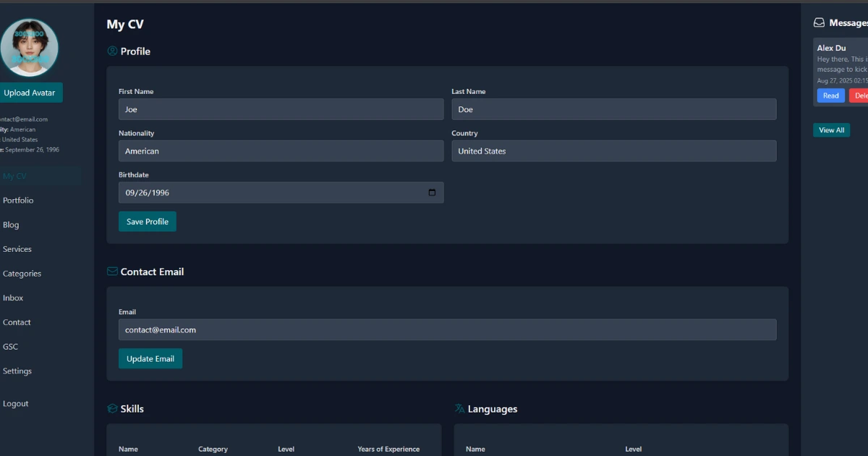868x456 pixels.
Task: Open the Services sidebar page
Action: point(17,249)
